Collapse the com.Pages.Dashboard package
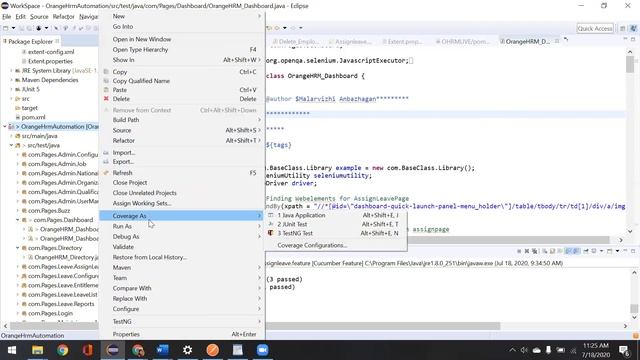Screen dimensions: 640x360 18,220
